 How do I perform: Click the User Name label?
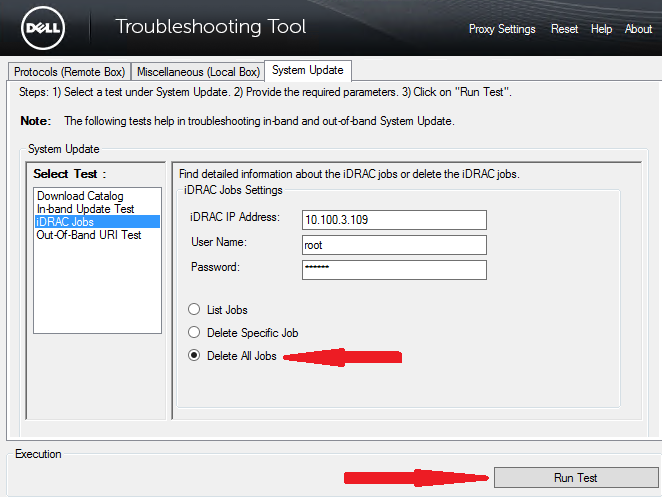pos(219,242)
